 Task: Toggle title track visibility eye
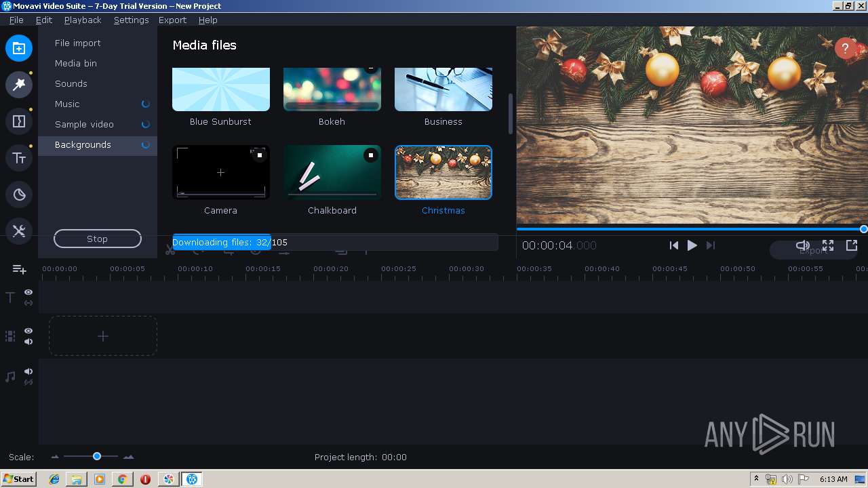28,292
